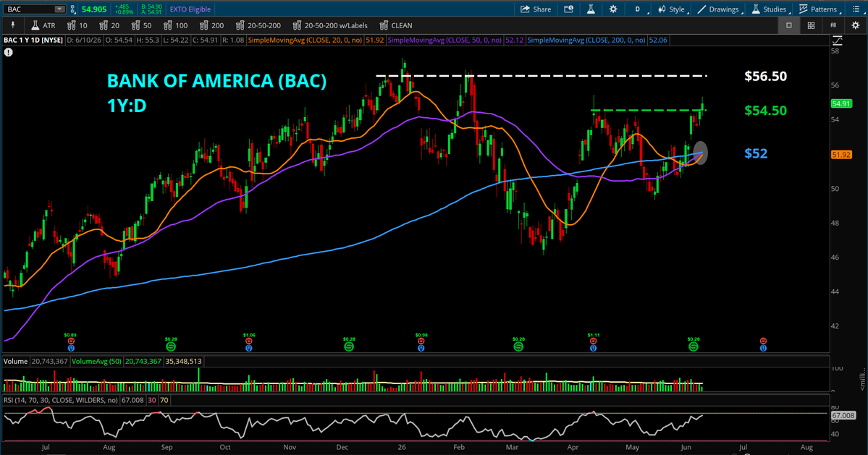Click the green 54.91 price bubble on axis

(x=841, y=103)
